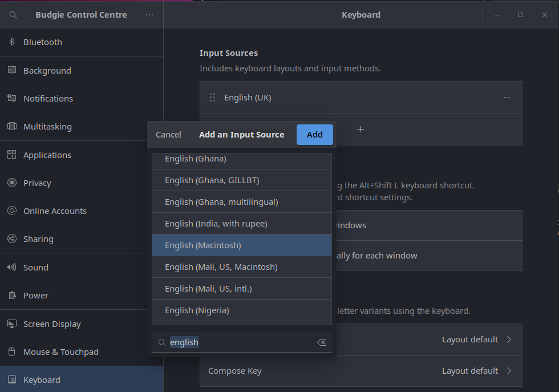Select the Privacy sidebar icon

click(11, 183)
